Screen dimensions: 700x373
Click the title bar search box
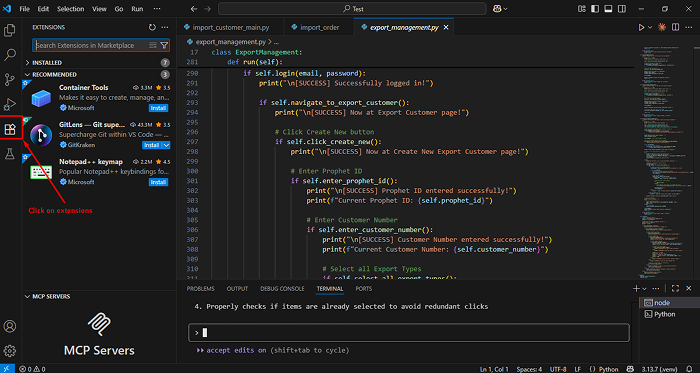pyautogui.click(x=352, y=9)
